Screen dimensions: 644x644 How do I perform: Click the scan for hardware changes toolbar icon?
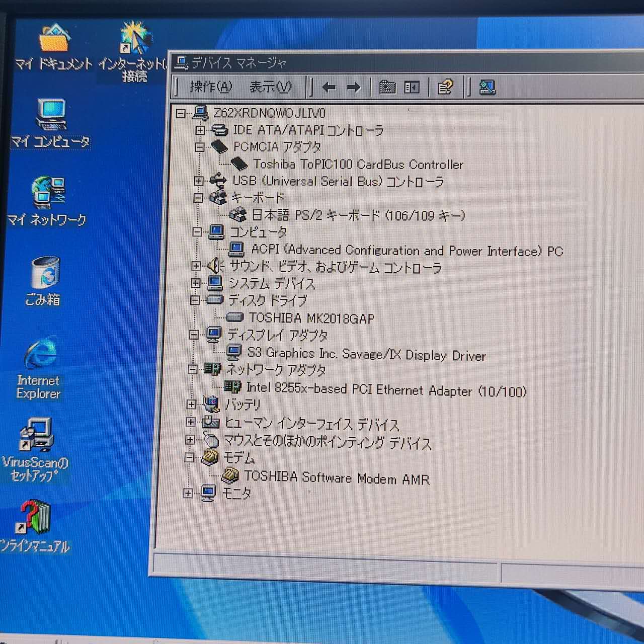487,88
